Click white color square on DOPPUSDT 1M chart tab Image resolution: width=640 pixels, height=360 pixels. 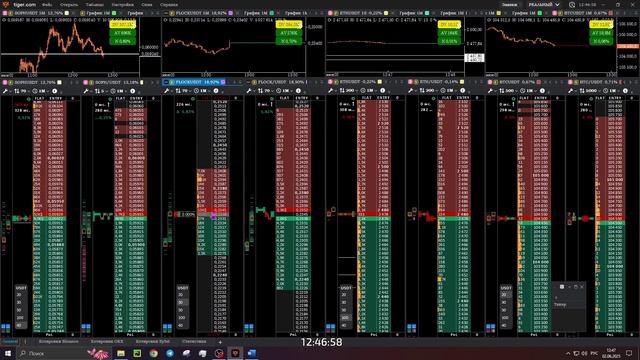click(x=67, y=13)
